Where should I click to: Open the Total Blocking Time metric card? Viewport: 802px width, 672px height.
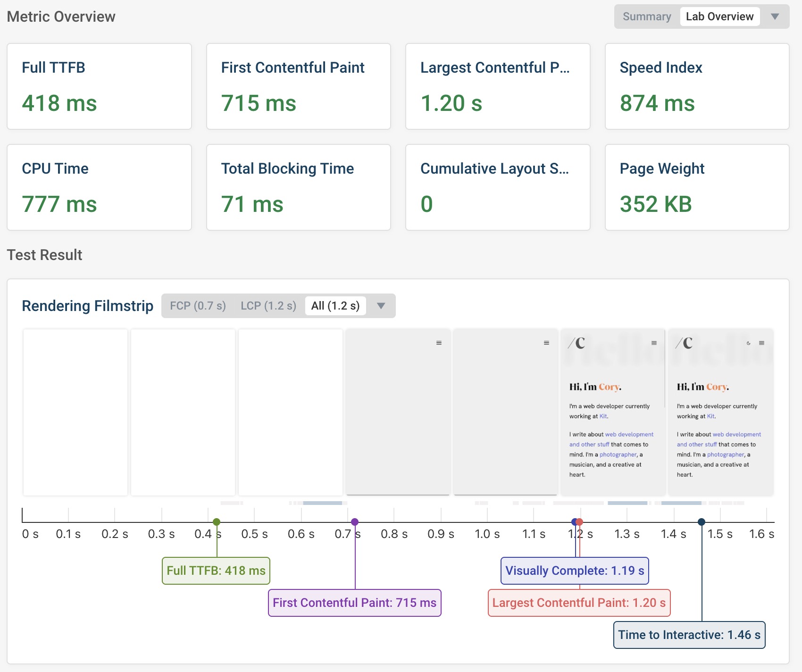pyautogui.click(x=299, y=187)
